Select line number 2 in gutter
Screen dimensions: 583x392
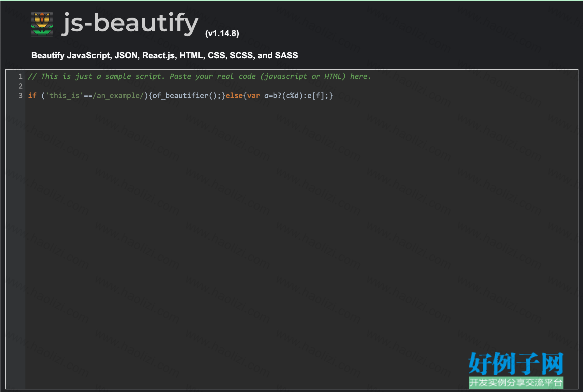click(x=21, y=86)
